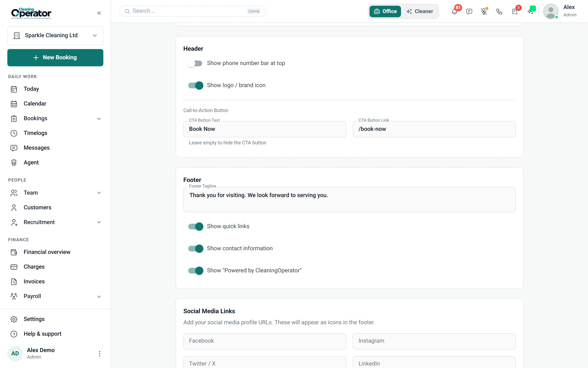Click the Facebook URL field
588x368 pixels.
pos(265,341)
